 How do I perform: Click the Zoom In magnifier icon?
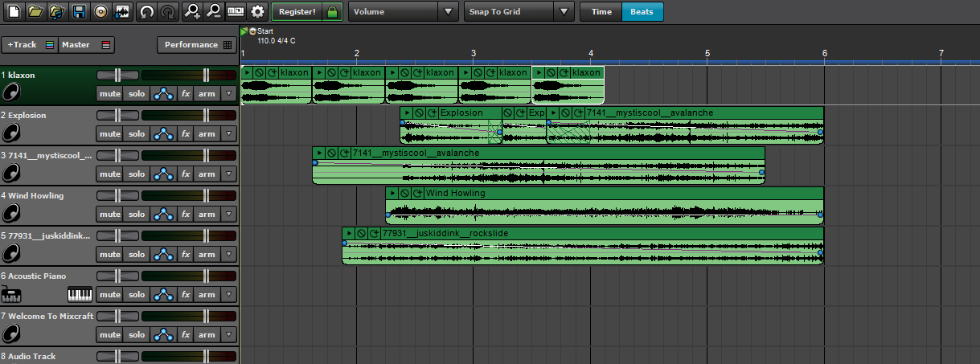pos(191,11)
